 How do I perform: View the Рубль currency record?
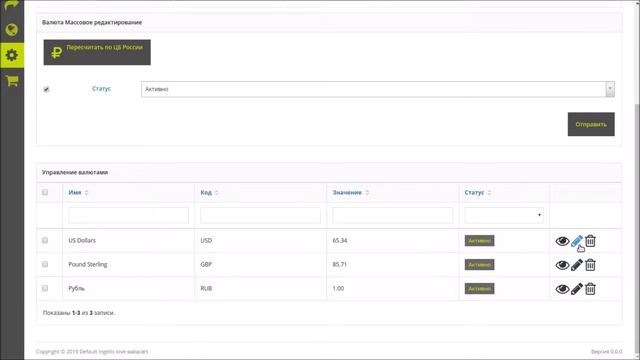(x=562, y=289)
